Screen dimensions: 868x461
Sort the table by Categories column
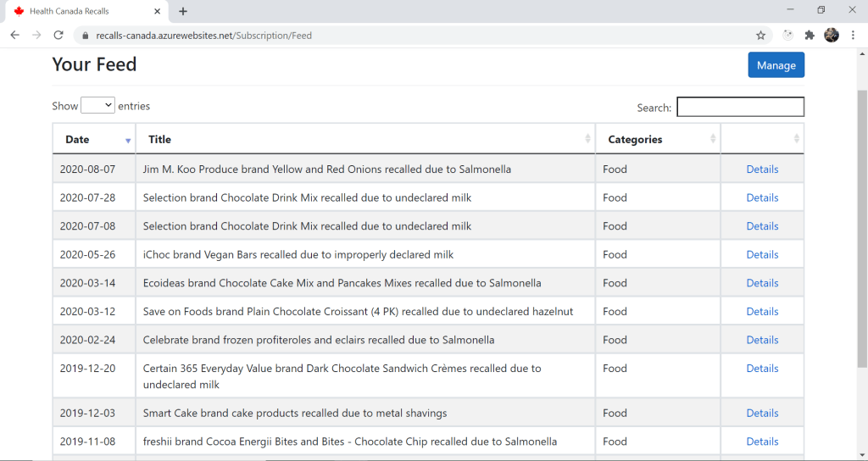pyautogui.click(x=657, y=139)
